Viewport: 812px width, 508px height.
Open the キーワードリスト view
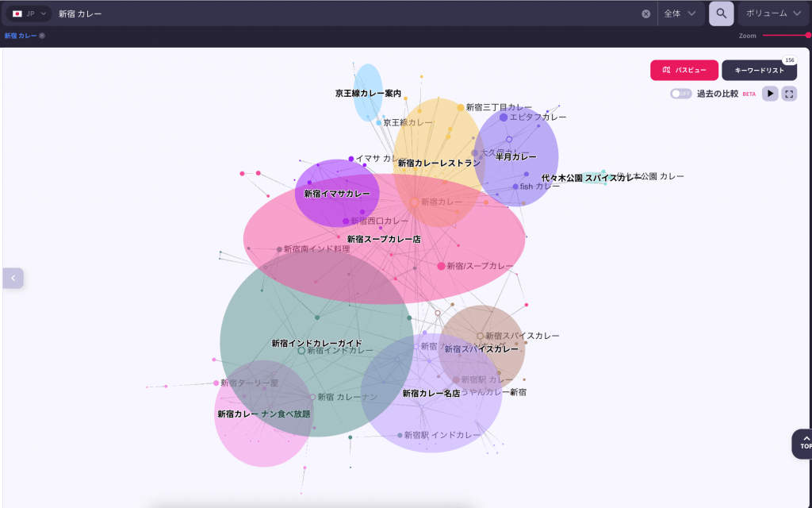(x=759, y=71)
